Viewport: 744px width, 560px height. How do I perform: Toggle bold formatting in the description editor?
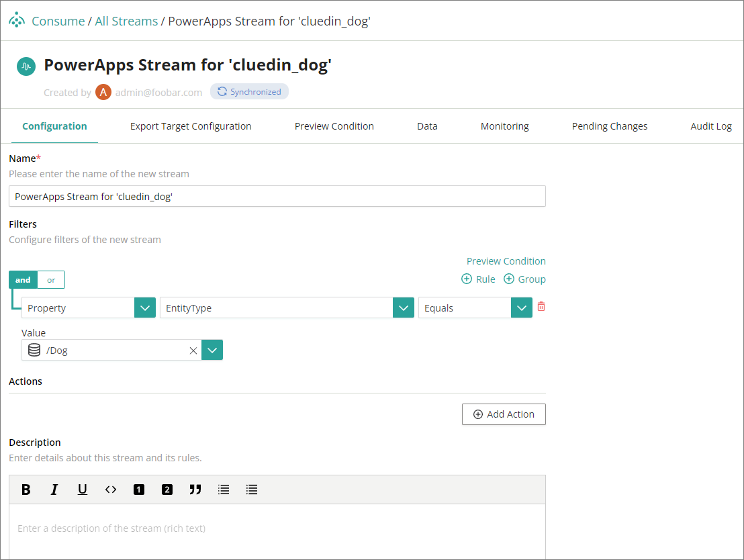click(26, 489)
